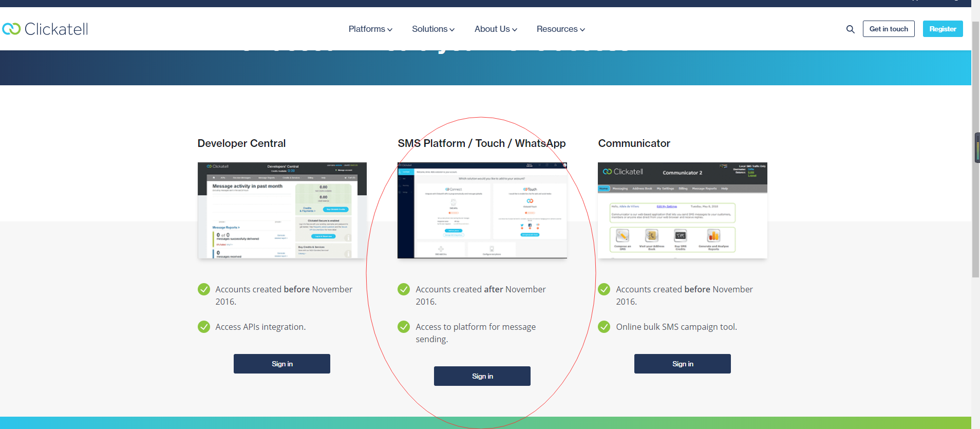Click checkmark icon beside Access APIs integration
The height and width of the screenshot is (429, 980).
click(204, 327)
